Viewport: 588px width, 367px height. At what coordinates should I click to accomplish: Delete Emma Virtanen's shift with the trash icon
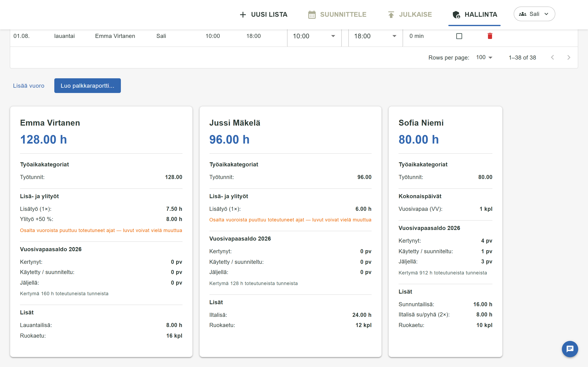pos(490,36)
